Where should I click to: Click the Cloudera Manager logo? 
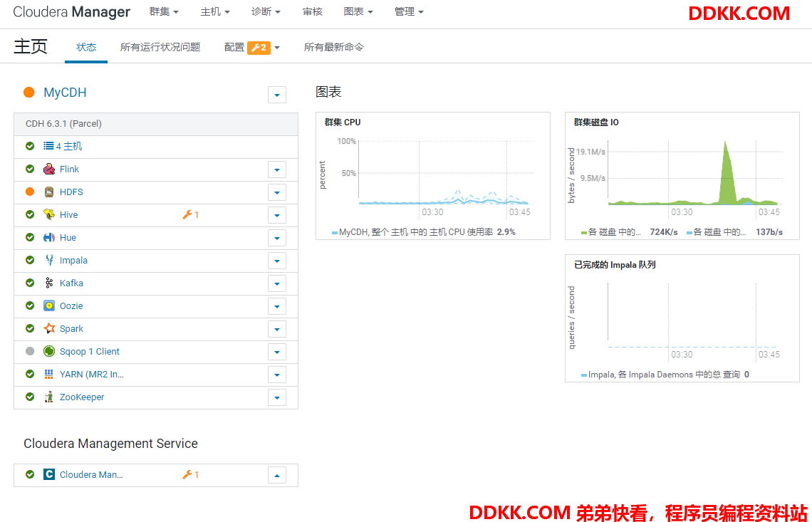click(x=71, y=12)
